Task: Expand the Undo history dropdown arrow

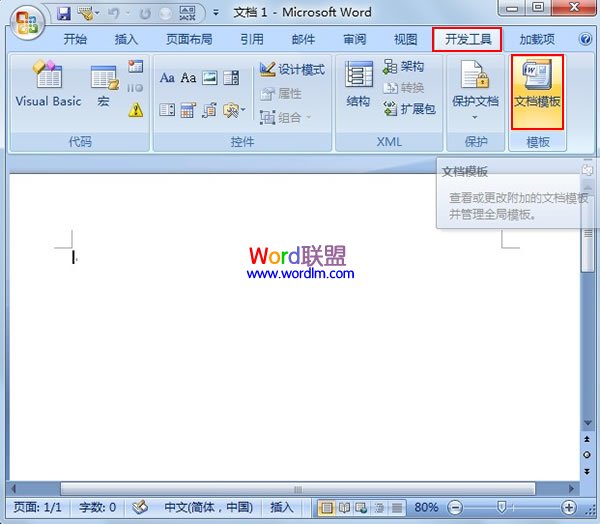Action: point(128,13)
